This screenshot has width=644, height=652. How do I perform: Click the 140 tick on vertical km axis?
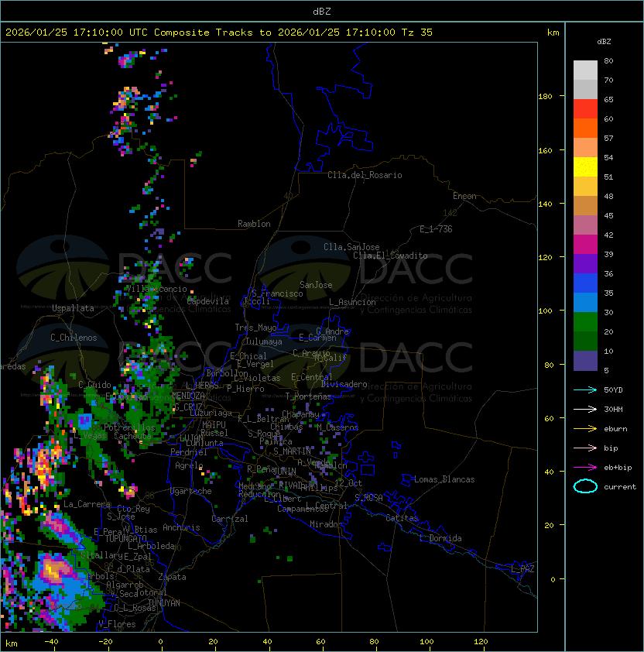pos(545,204)
